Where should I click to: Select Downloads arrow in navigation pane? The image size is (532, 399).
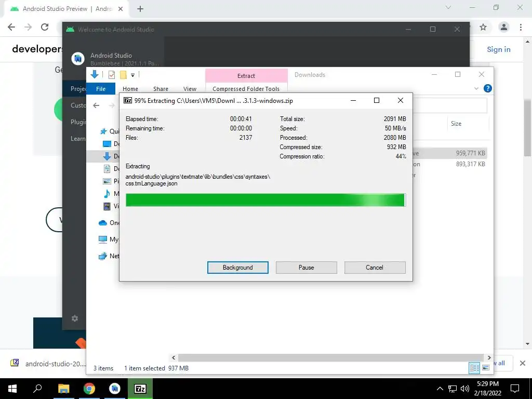[107, 156]
